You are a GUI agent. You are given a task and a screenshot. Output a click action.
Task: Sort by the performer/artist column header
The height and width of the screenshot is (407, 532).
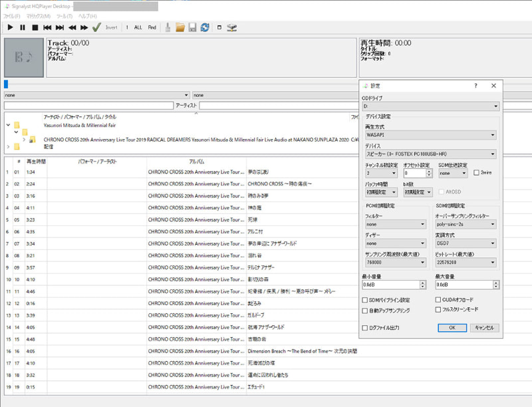(97, 162)
